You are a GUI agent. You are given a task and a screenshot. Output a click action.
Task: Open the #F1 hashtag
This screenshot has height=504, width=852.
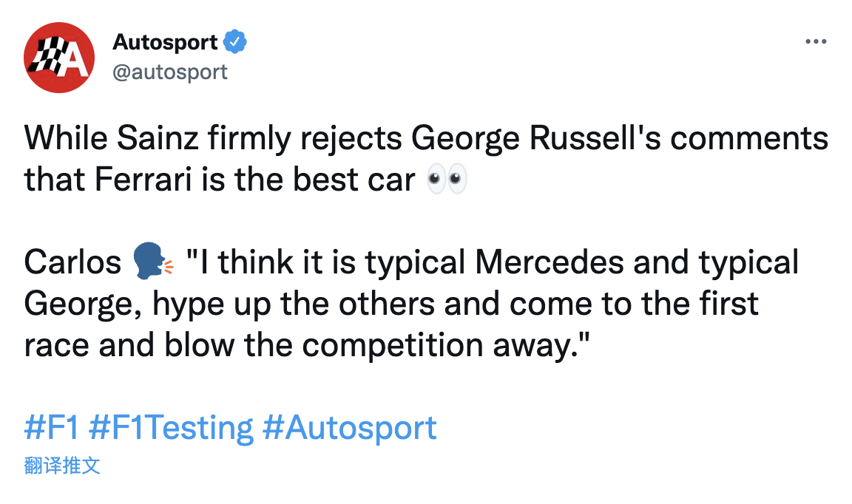[51, 429]
